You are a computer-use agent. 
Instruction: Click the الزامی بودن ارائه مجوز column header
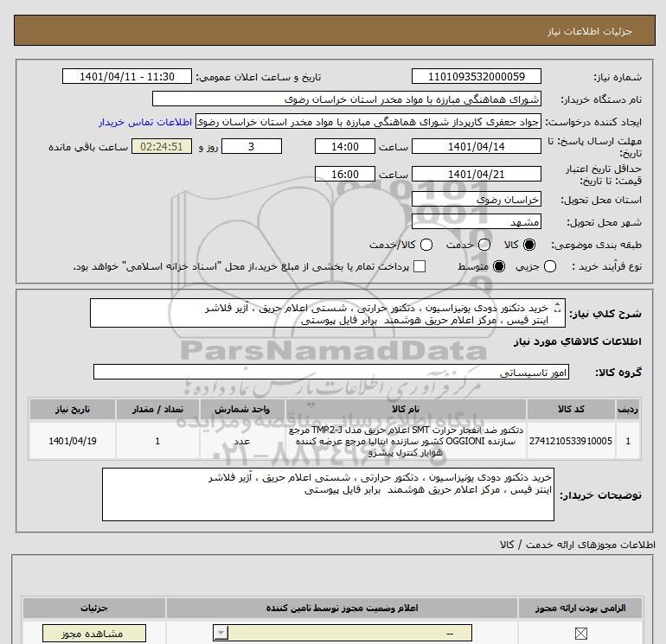(x=580, y=609)
